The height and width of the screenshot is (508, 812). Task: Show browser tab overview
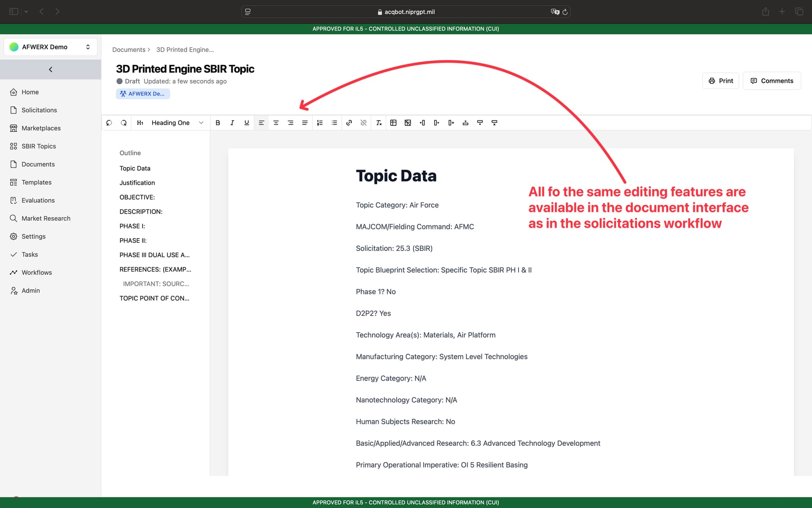click(799, 11)
